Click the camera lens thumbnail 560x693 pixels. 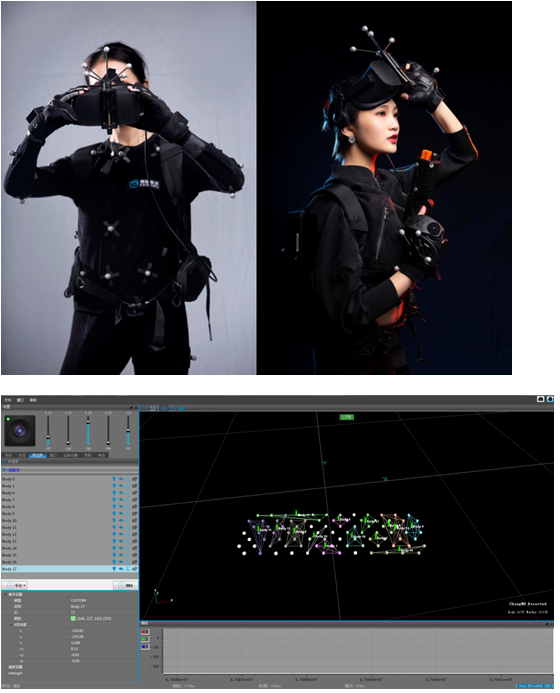(20, 430)
